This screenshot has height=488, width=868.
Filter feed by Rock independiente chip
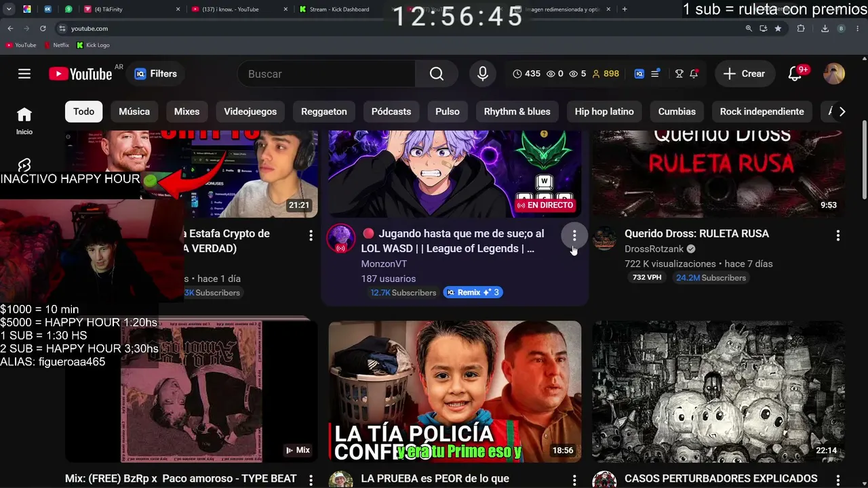coord(762,111)
